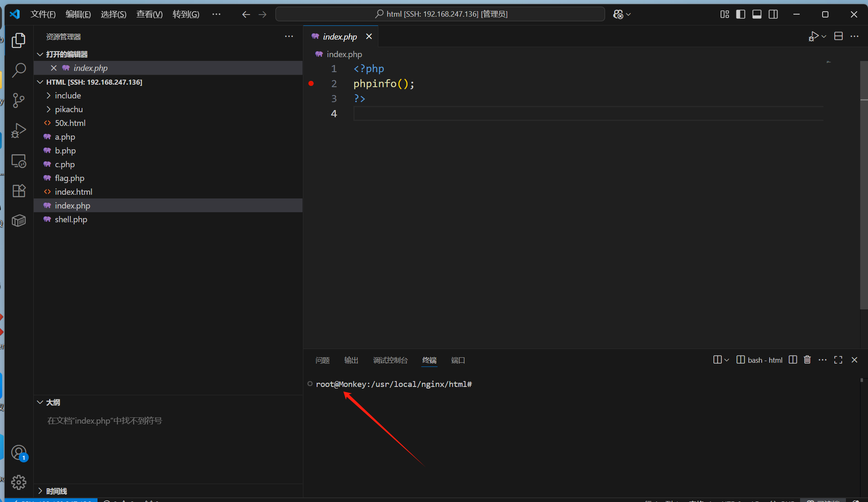
Task: Click the editor vertical scrollbar
Action: (x=863, y=185)
